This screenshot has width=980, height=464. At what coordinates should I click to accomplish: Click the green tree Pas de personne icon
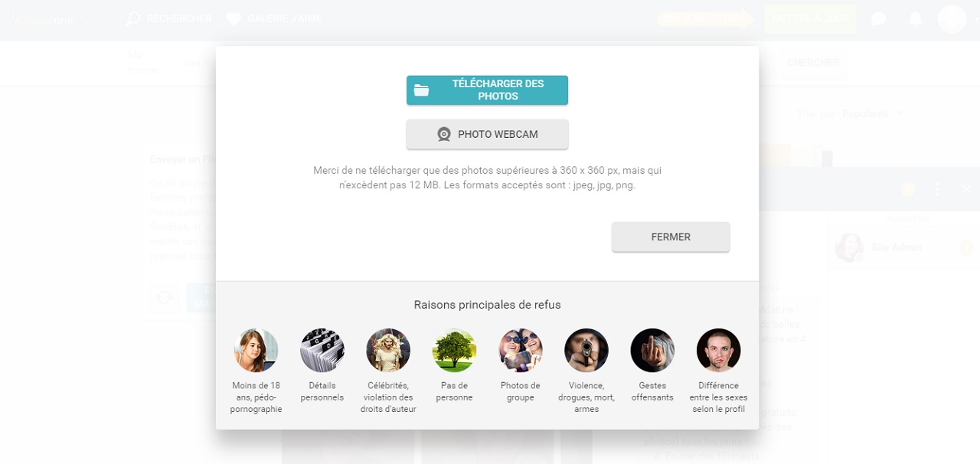pyautogui.click(x=454, y=351)
